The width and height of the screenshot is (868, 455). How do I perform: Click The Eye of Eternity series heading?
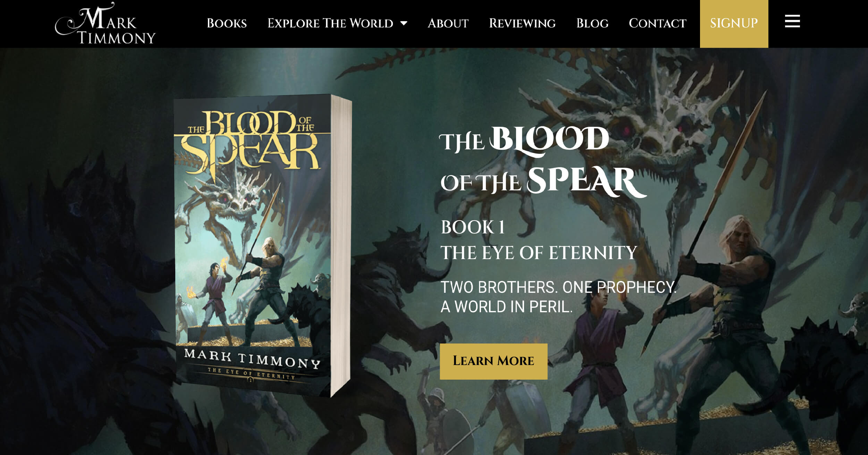tap(539, 253)
